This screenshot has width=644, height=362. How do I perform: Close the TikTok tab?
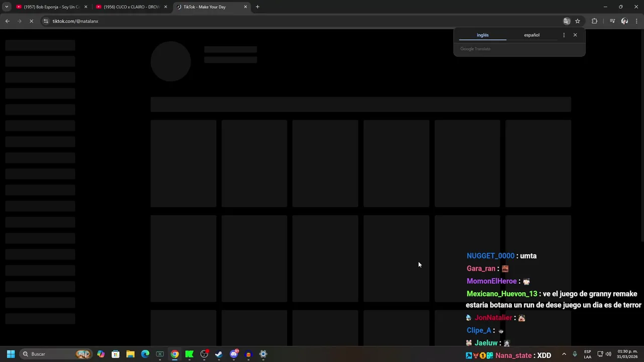246,7
